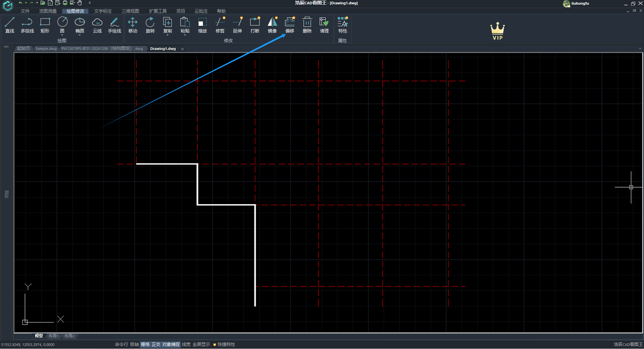The height and width of the screenshot is (349, 644).
Task: Open the 项目 side panel on left edge
Action: [7, 194]
